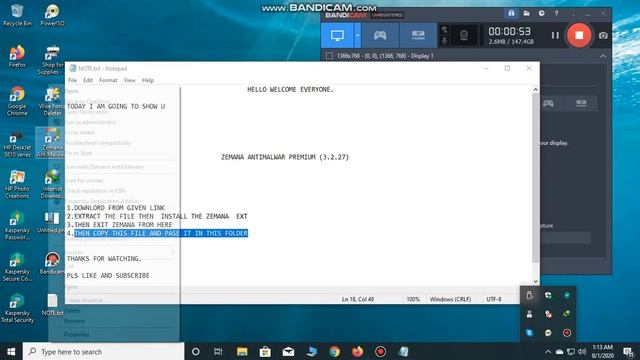Collapse hidden tray icons chevron
Image resolution: width=640 pixels, height=360 pixels.
point(548,351)
